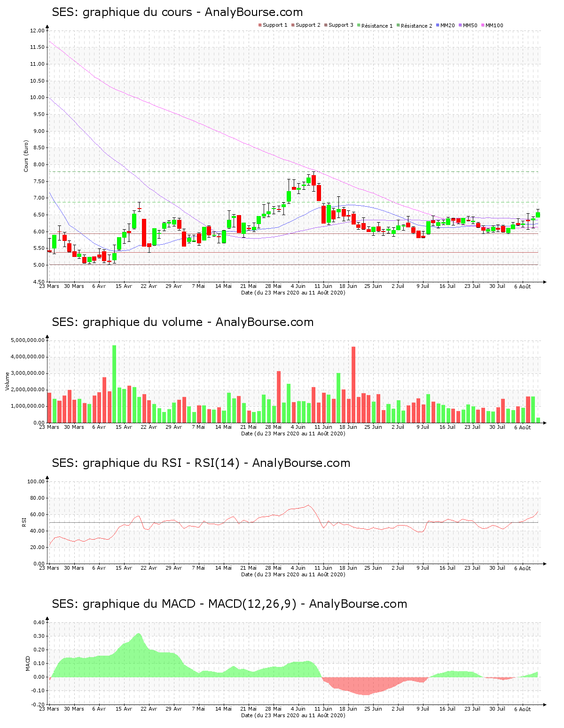Click the '22 Avr' date on the MACD chart
The height and width of the screenshot is (728, 564).
click(x=149, y=709)
